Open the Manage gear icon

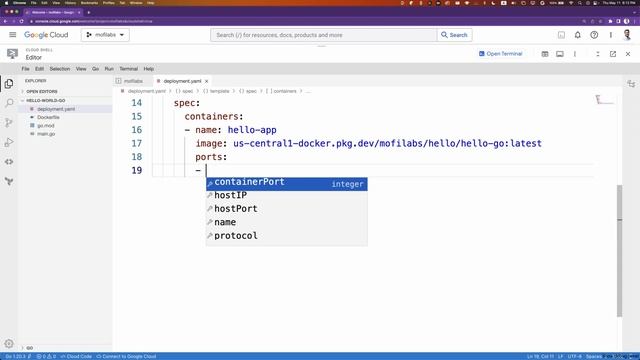click(9, 344)
